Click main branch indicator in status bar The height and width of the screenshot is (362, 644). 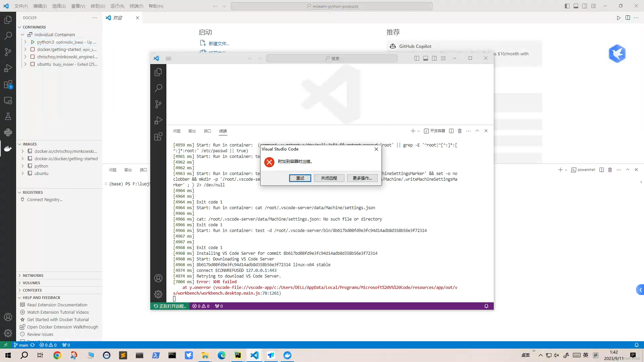pyautogui.click(x=21, y=345)
